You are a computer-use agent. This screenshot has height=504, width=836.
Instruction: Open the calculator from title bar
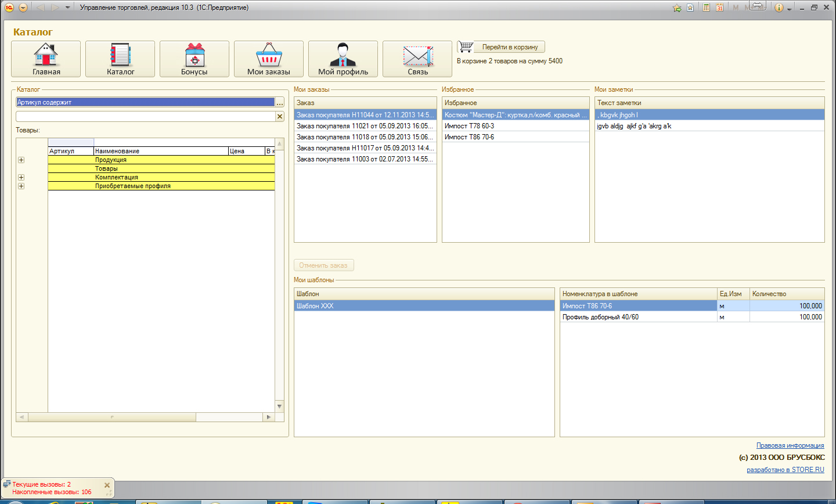pyautogui.click(x=706, y=8)
